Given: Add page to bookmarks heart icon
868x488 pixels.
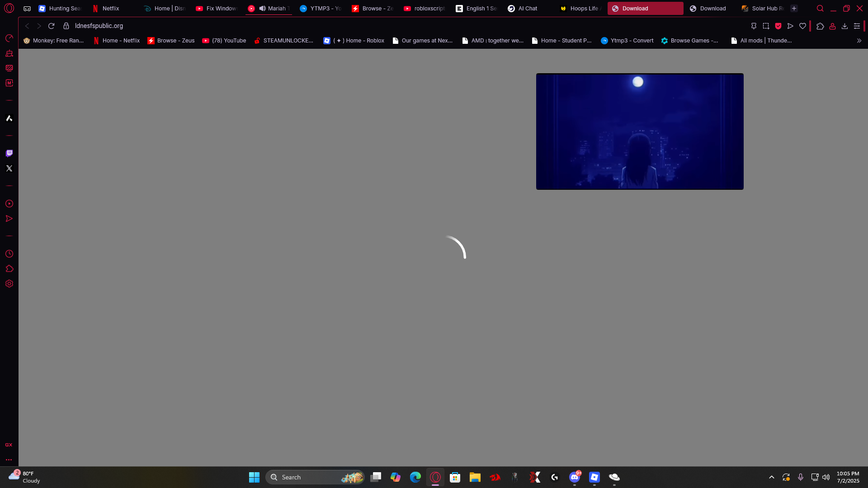Looking at the screenshot, I should pos(802,26).
